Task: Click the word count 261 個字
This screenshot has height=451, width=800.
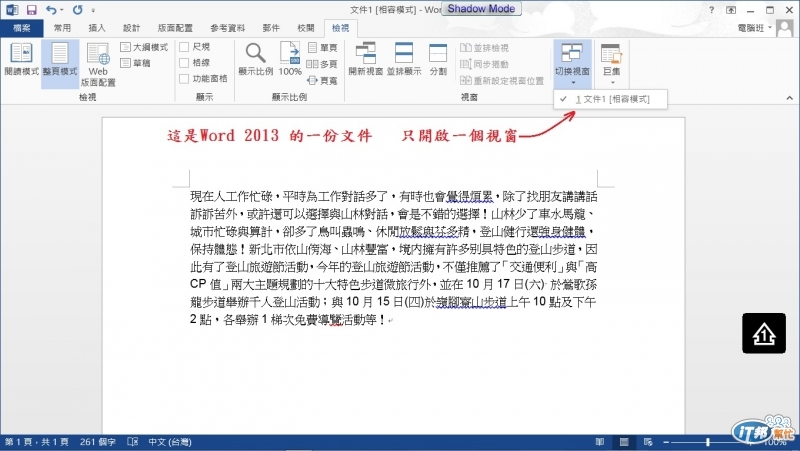Action: (x=97, y=442)
